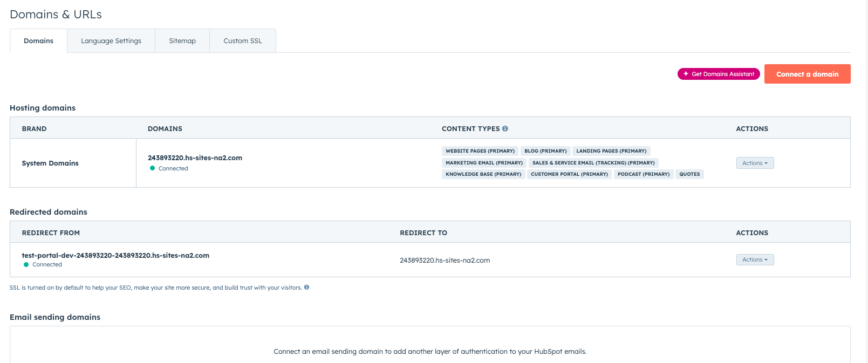
Task: Click the Website Pages (Primary) tag
Action: pyautogui.click(x=480, y=151)
